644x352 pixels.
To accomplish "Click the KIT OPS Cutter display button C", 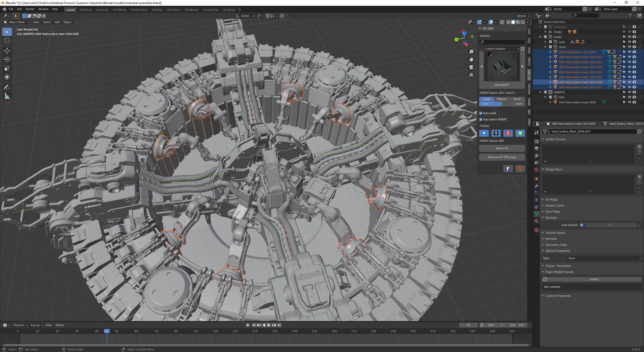I will coord(508,133).
